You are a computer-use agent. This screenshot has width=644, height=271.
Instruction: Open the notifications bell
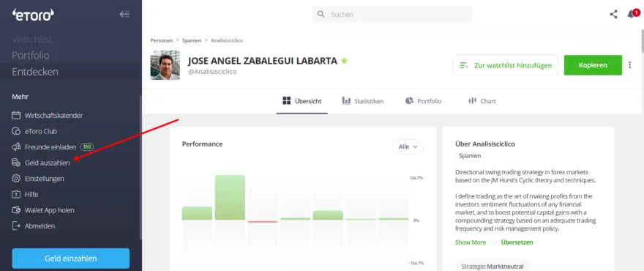632,15
